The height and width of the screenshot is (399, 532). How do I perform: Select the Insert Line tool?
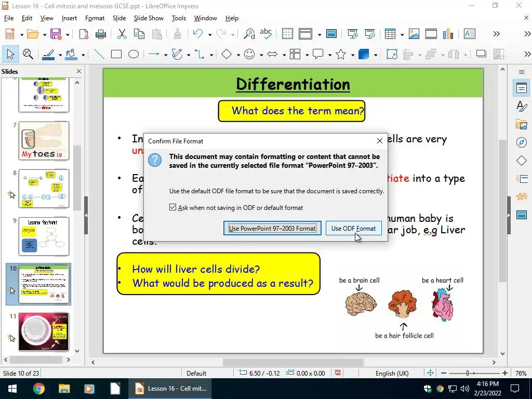point(99,54)
